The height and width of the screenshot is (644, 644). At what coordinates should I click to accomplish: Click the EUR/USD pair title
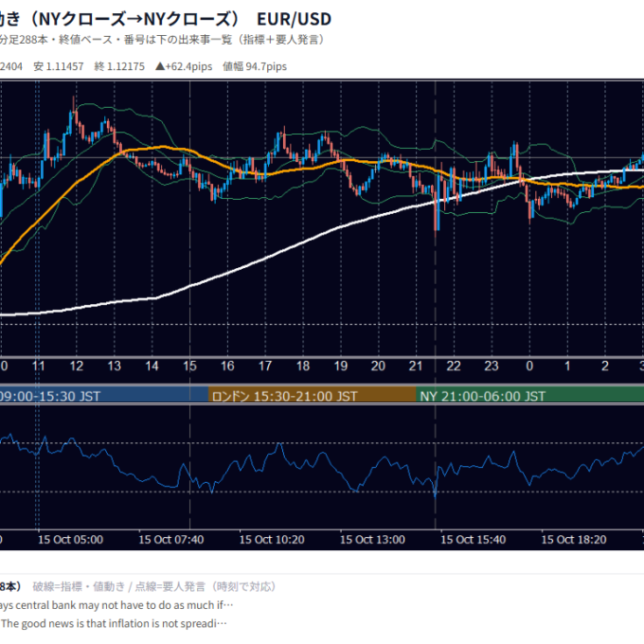294,19
